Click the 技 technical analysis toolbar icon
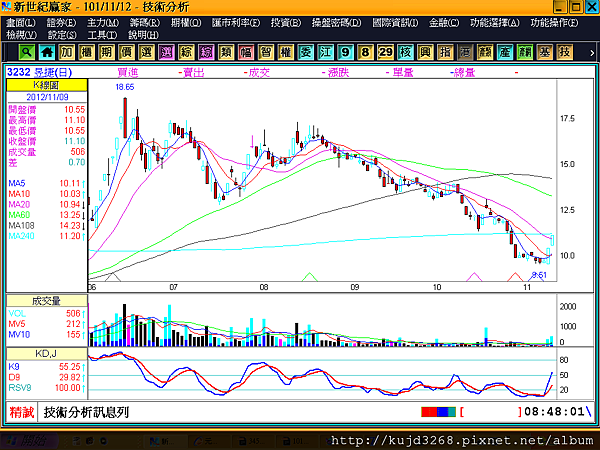Viewport: 600px width, 450px height. tap(564, 52)
